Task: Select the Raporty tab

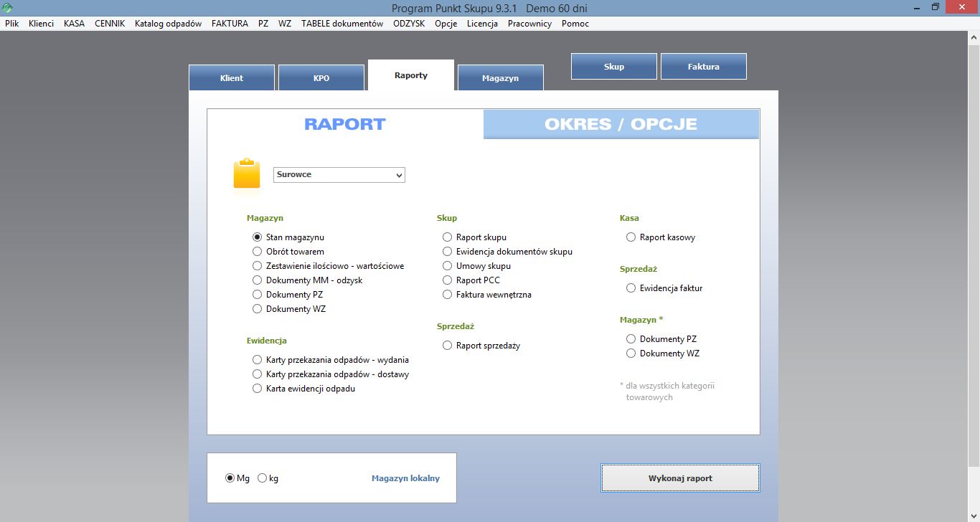Action: click(x=411, y=75)
